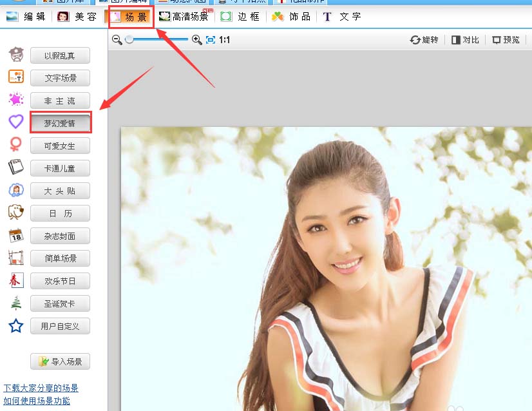Click the frame icon beside 简单场景
The width and height of the screenshot is (532, 411).
(x=16, y=258)
